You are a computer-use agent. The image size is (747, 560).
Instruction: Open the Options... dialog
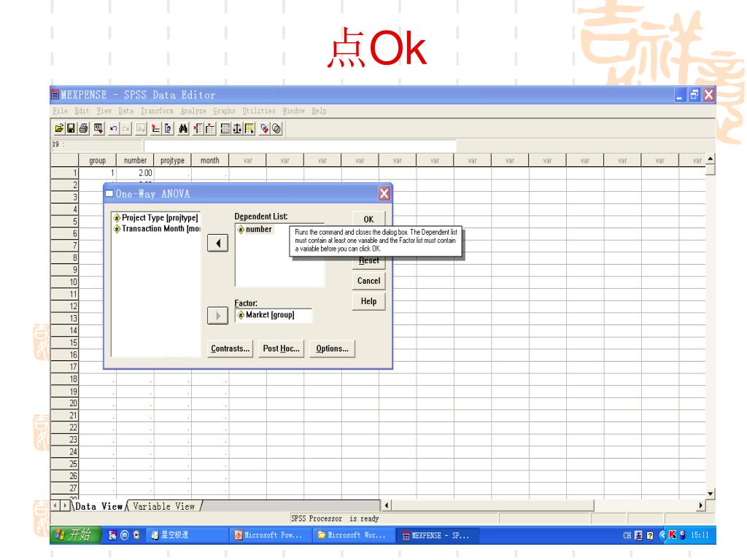coord(332,349)
